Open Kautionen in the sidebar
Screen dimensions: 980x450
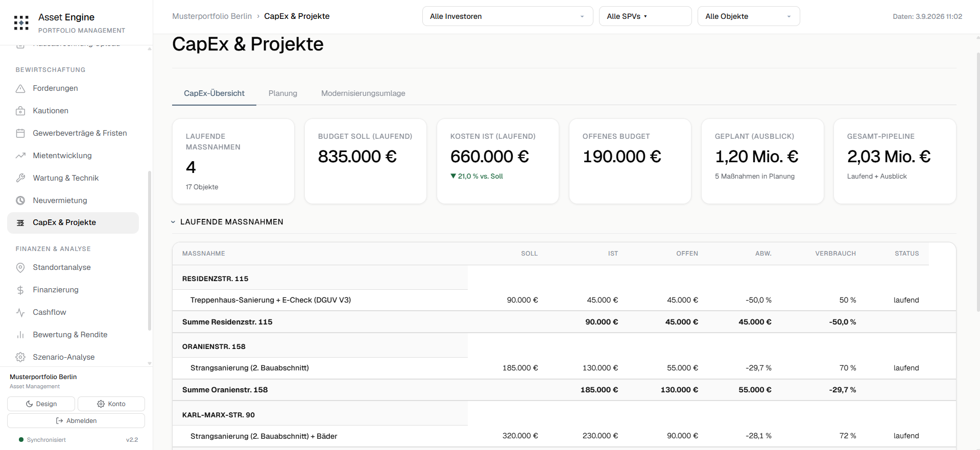tap(73, 111)
